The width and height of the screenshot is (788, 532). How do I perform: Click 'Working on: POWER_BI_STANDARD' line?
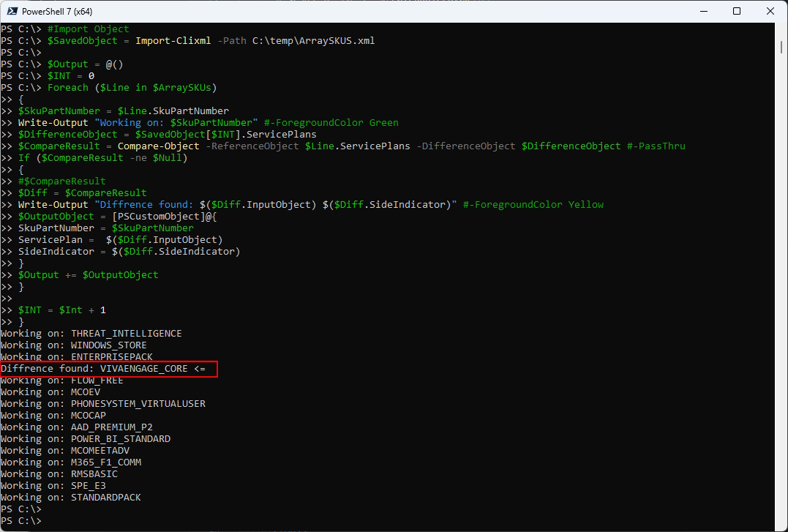(x=86, y=439)
